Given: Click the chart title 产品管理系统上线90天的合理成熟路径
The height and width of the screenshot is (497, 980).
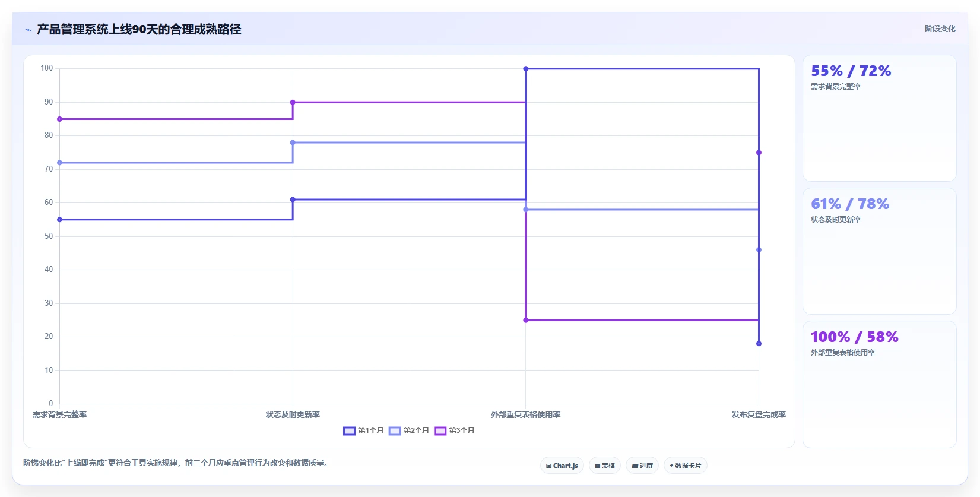Looking at the screenshot, I should 139,30.
